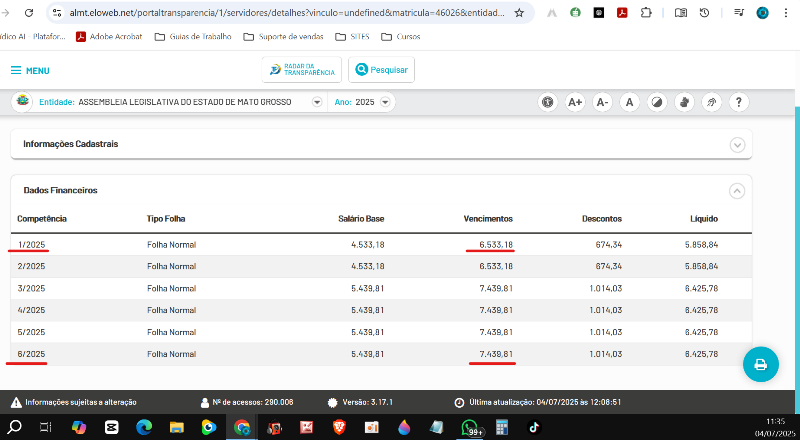This screenshot has width=800, height=440.
Task: Reset font size with A button
Action: pos(629,102)
